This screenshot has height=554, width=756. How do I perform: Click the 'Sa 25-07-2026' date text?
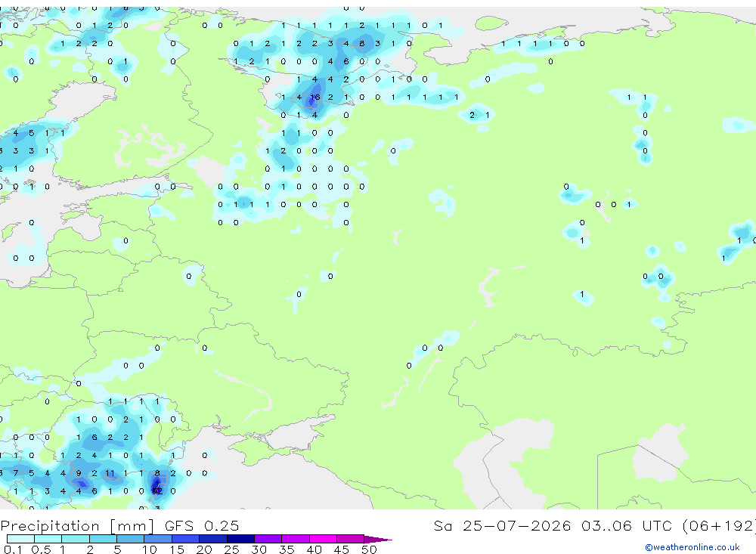(x=502, y=526)
